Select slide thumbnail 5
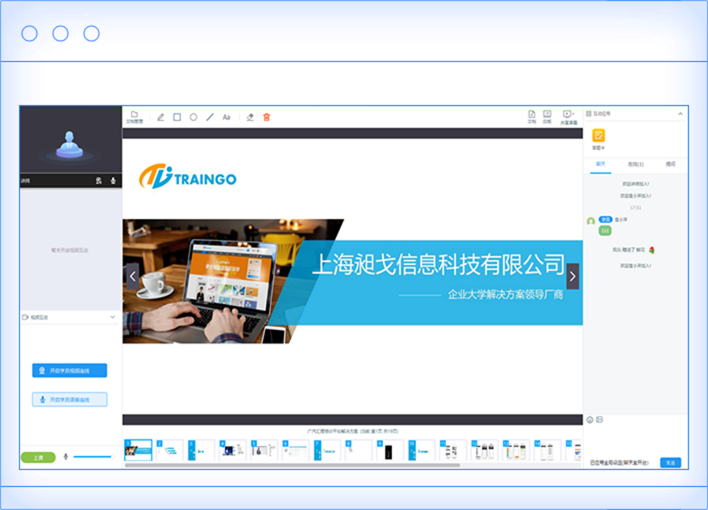 264,450
